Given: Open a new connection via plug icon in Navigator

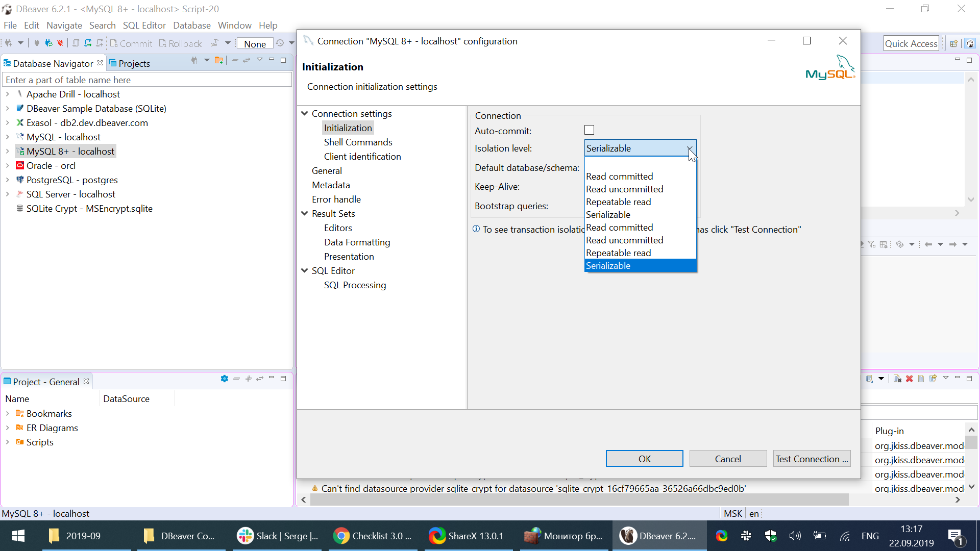Looking at the screenshot, I should (194, 60).
